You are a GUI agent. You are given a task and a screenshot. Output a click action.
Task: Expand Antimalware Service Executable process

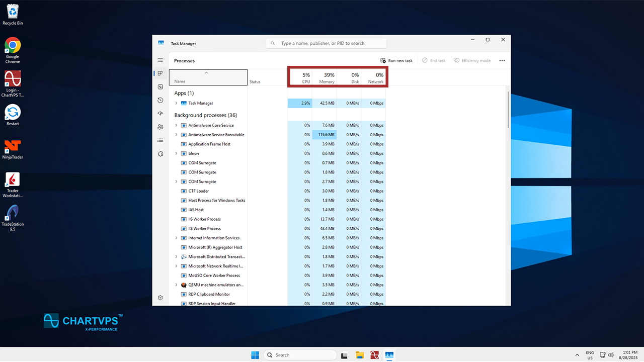(x=176, y=135)
